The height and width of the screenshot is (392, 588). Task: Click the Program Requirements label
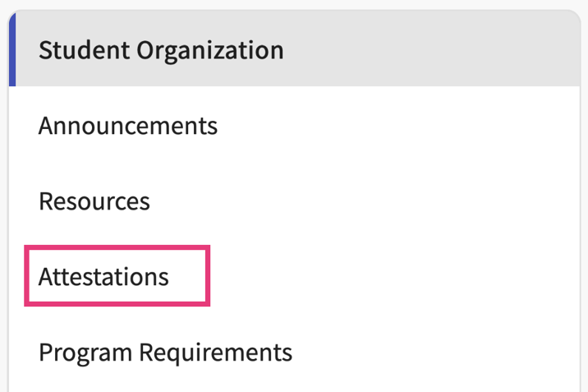165,353
